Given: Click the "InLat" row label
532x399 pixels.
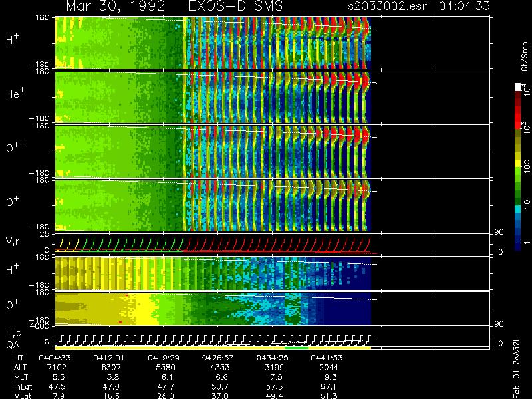Looking at the screenshot, I should pos(23,386).
